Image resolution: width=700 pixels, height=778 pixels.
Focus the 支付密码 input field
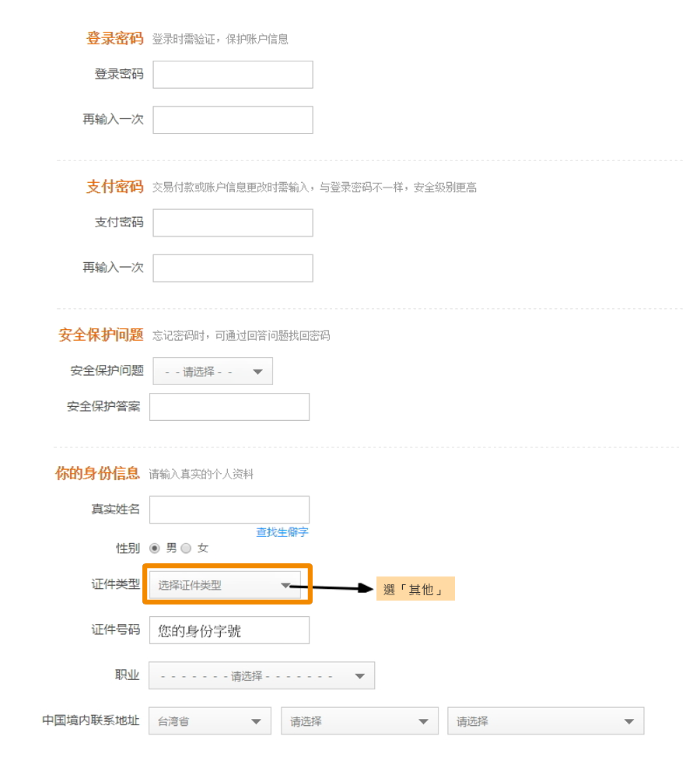233,223
